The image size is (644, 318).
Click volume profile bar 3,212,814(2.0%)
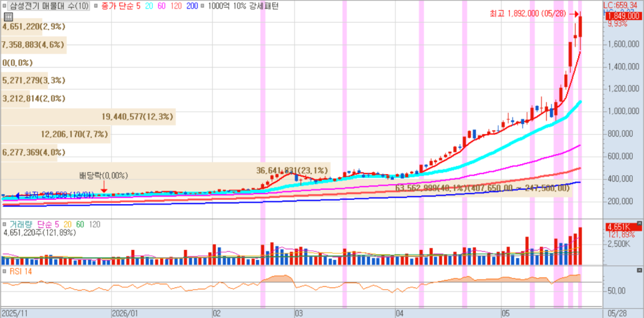[15, 99]
